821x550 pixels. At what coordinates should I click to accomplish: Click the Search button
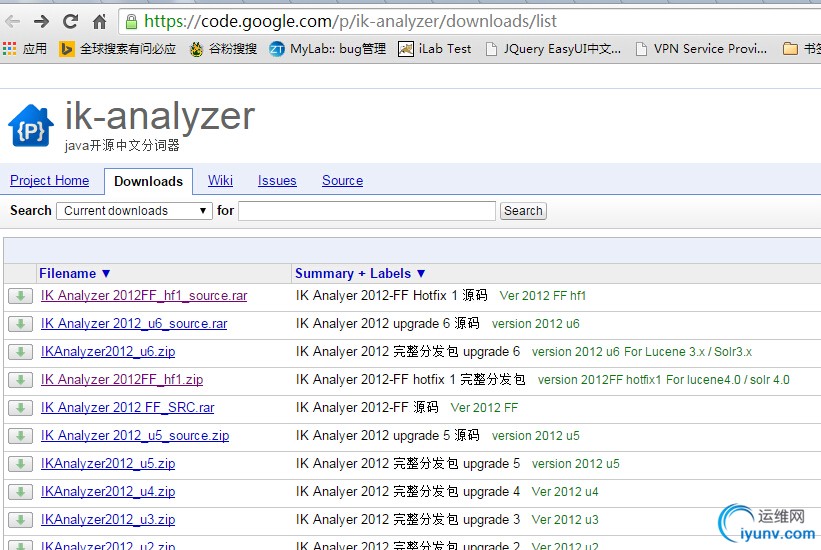[523, 211]
